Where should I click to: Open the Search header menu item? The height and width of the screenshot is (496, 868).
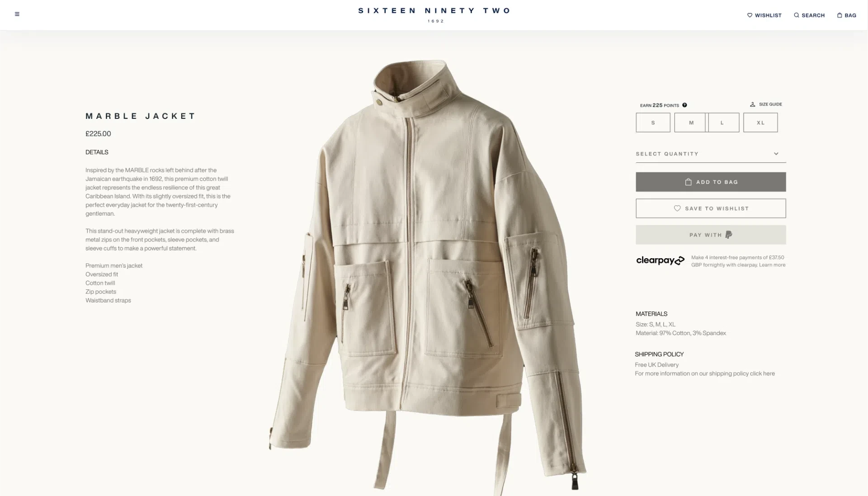tap(809, 15)
